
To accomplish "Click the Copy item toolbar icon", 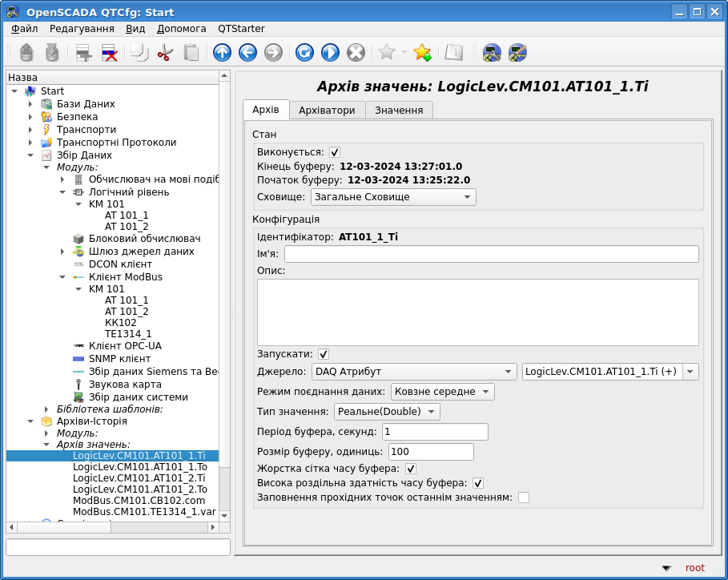I will [x=139, y=53].
